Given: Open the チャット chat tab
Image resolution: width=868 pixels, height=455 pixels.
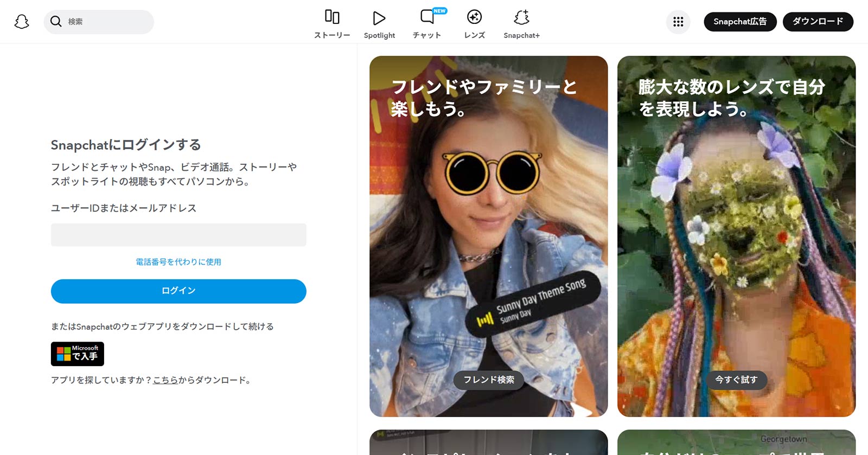Looking at the screenshot, I should click(427, 24).
